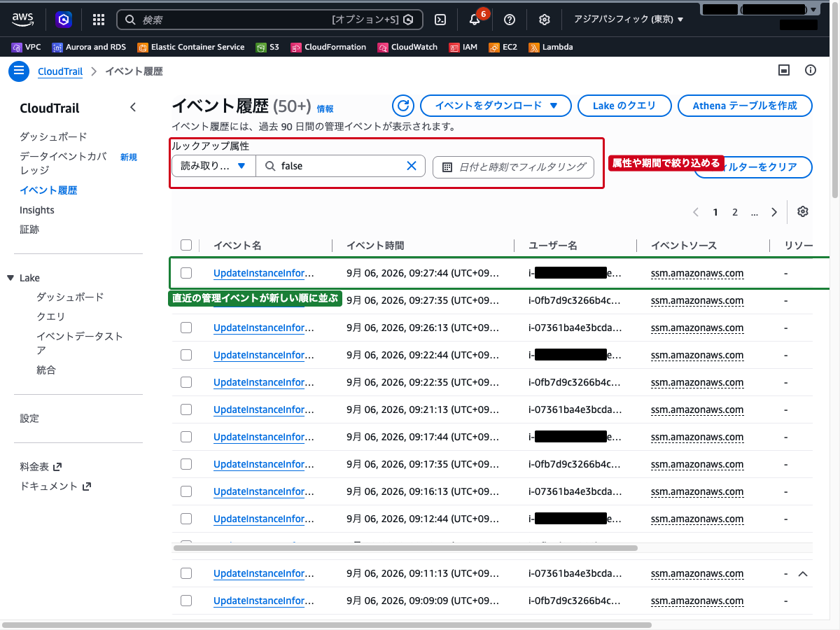Toggle the hamburger navigation menu button
The height and width of the screenshot is (630, 840).
(19, 71)
